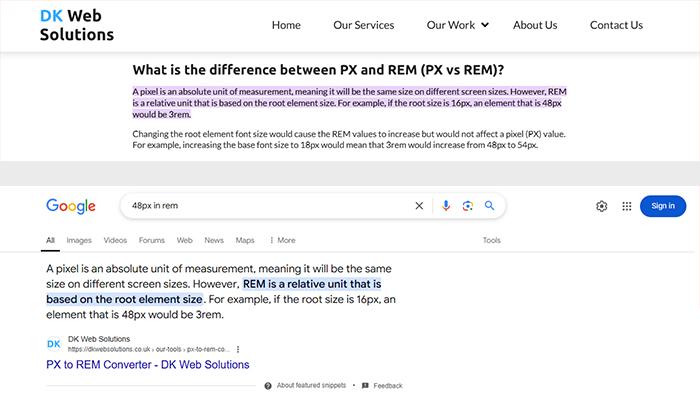Send Feedback on the featured snippet
The width and height of the screenshot is (700, 400).
[x=388, y=386]
